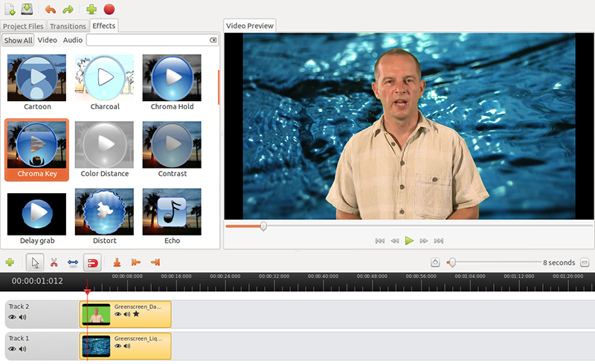The image size is (595, 364).
Task: Add a new track with green plus
Action: [10, 262]
